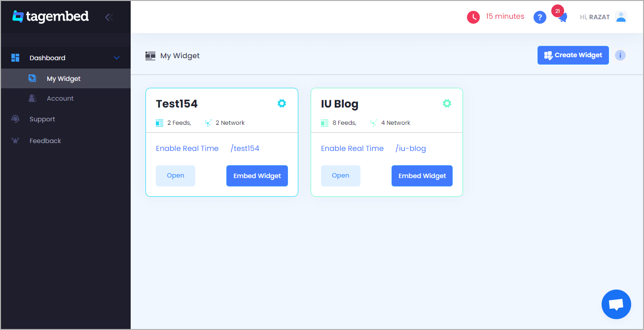Enable Real Time on Test154
The image size is (644, 330).
point(187,148)
